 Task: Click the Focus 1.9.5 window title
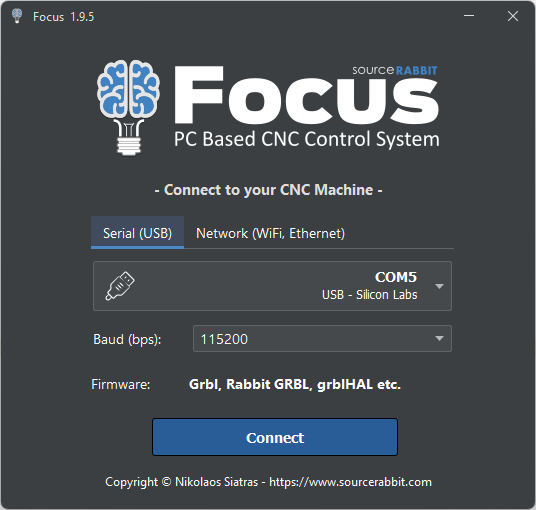pyautogui.click(x=64, y=17)
